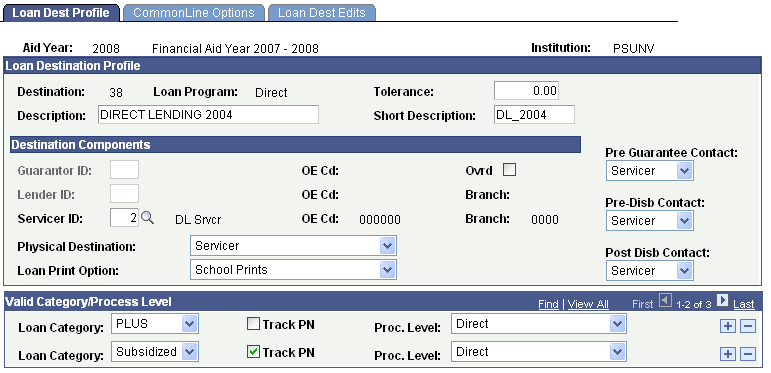The height and width of the screenshot is (373, 771).
Task: Edit the Short Description field DL_2004
Action: (534, 115)
